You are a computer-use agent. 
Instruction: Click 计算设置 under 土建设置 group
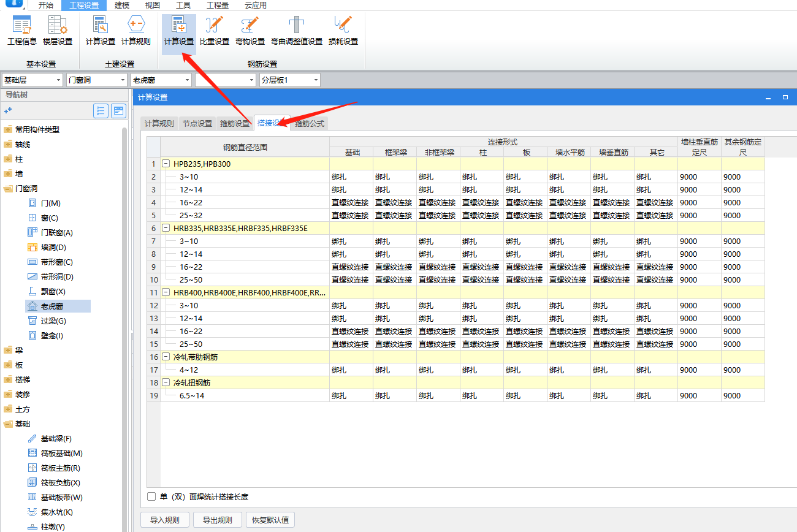click(x=101, y=31)
